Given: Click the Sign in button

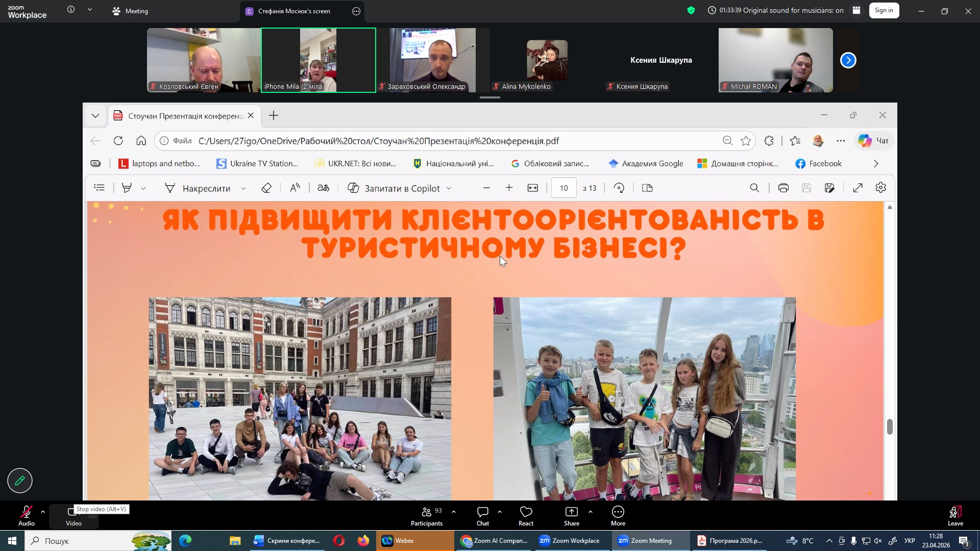Looking at the screenshot, I should click(884, 10).
